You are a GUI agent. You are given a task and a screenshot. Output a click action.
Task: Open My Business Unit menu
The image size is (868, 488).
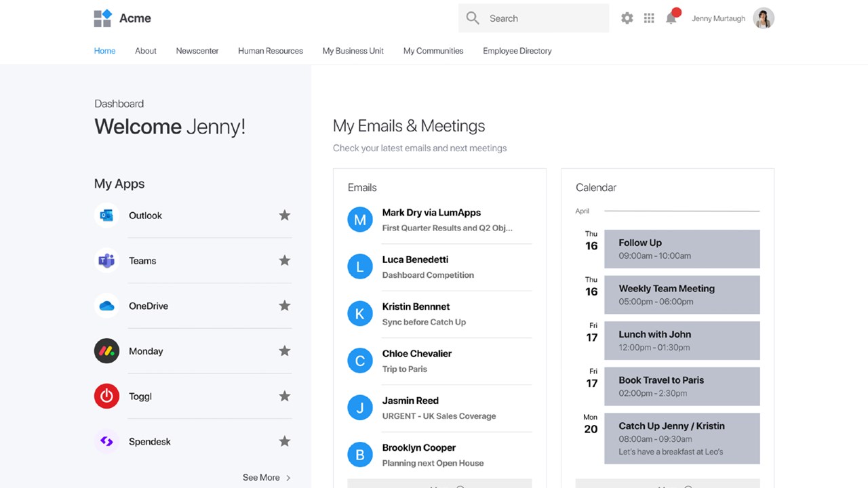click(x=353, y=51)
